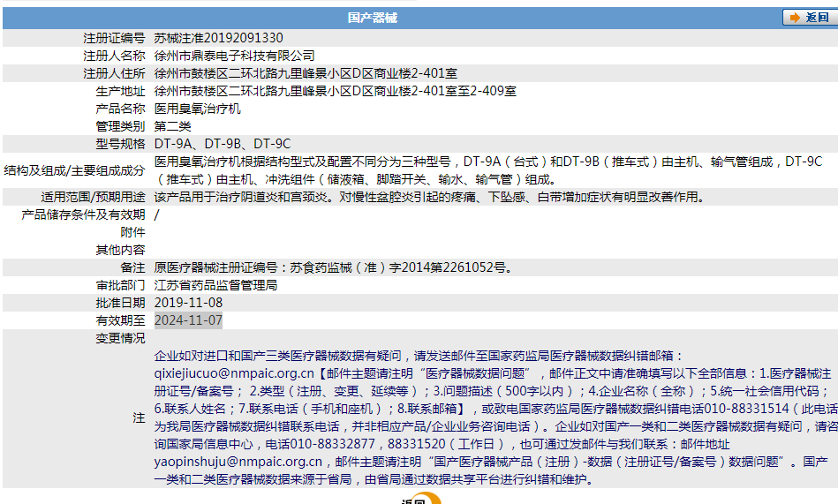838x504 pixels.
Task: Click the 注册证编号 label
Action: (x=114, y=38)
